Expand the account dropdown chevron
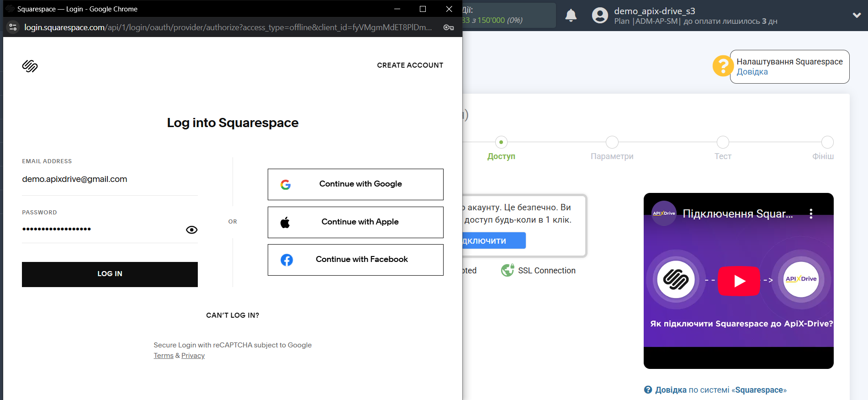The height and width of the screenshot is (400, 868). [x=857, y=15]
